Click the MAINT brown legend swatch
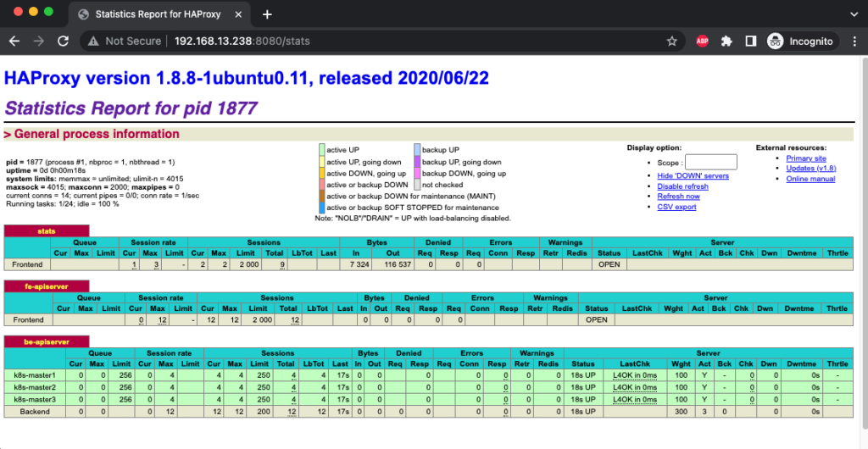The width and height of the screenshot is (868, 449). 321,197
